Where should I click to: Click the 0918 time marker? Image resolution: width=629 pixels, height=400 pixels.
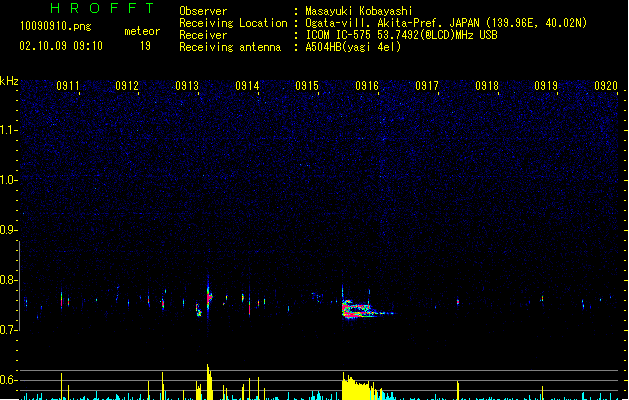click(x=487, y=86)
